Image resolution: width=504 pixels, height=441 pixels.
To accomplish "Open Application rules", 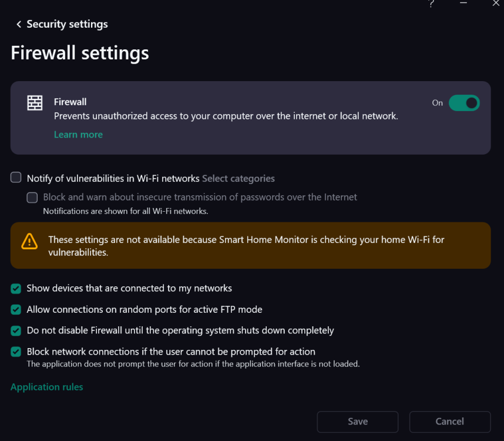I will click(47, 387).
